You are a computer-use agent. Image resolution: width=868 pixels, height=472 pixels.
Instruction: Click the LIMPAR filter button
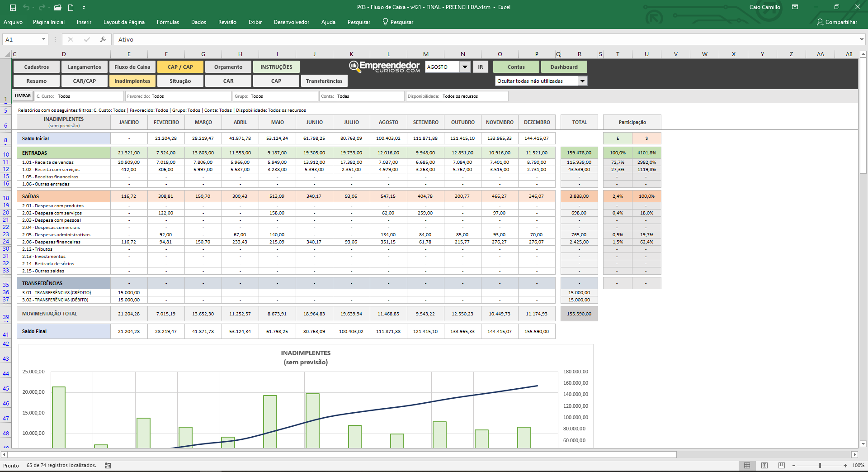[x=23, y=96]
